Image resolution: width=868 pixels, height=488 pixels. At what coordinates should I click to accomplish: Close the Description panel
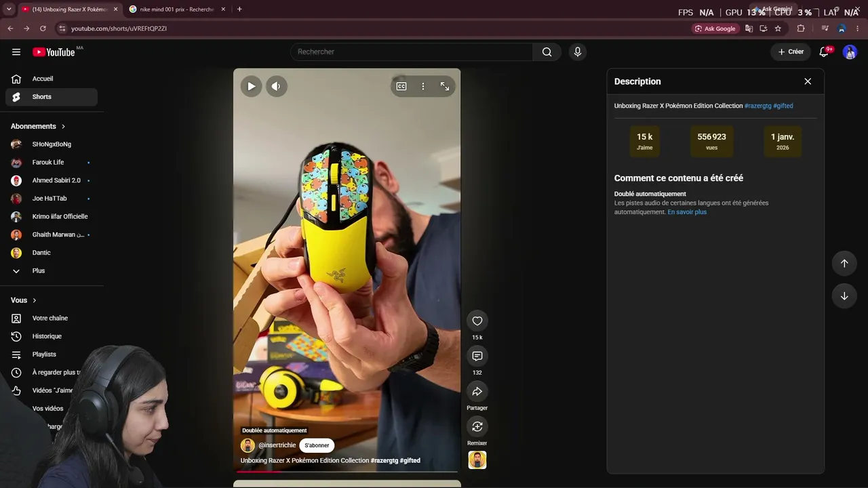[x=808, y=81]
